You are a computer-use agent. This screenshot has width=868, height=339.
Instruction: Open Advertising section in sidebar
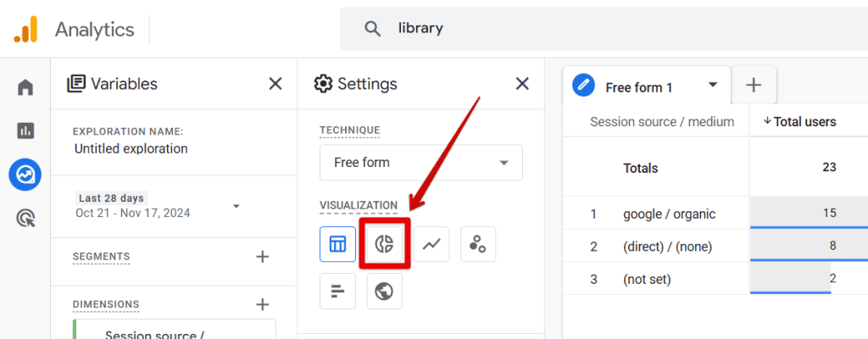pos(25,219)
